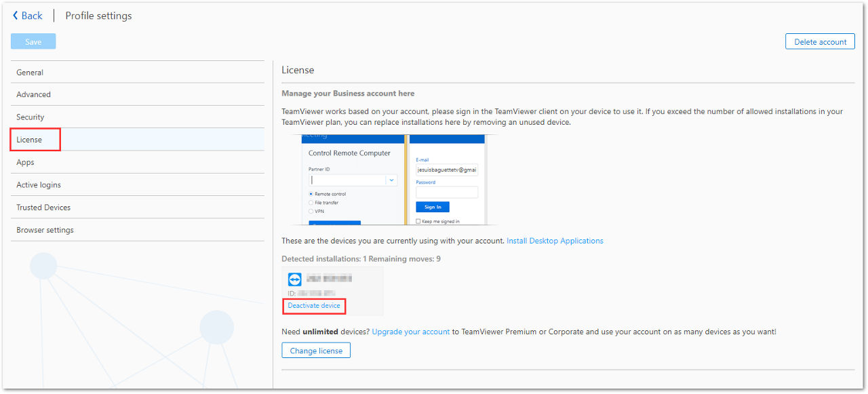Click the TeamViewer device icon
This screenshot has height=394, width=868.
pos(295,279)
